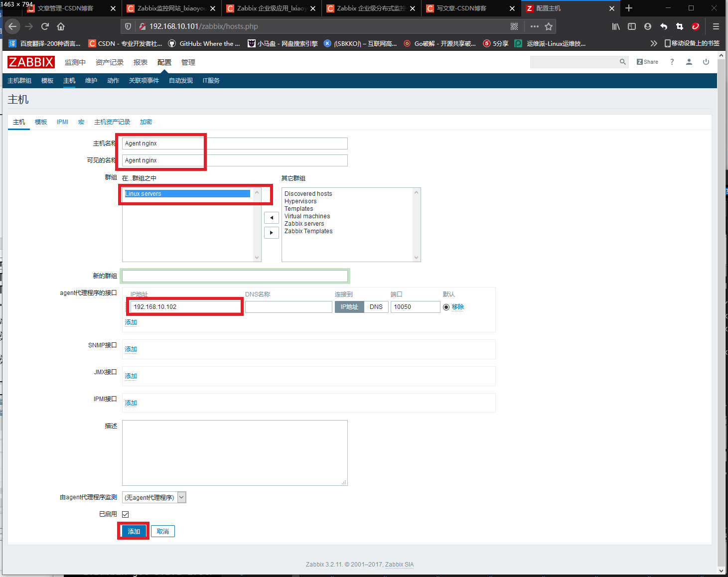Open the Firefox hamburger menu

[x=716, y=26]
